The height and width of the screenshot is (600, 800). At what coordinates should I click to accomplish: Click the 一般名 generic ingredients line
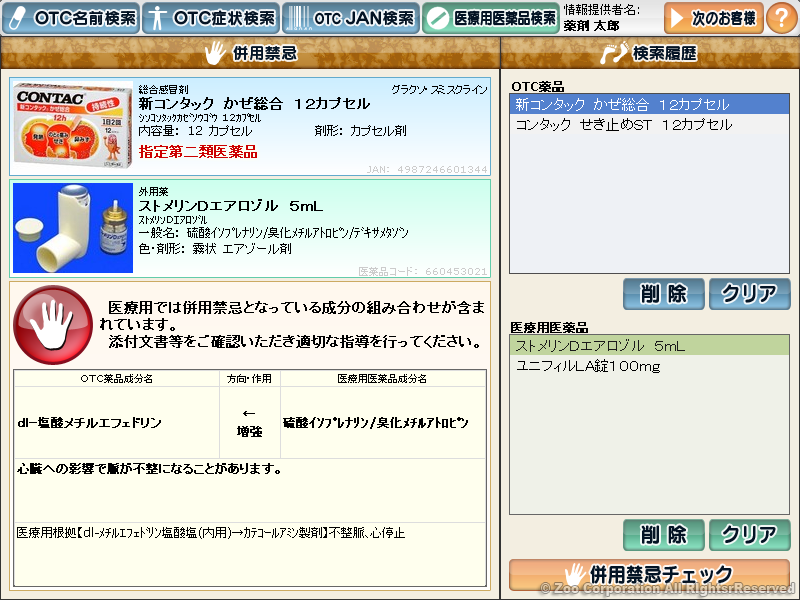(273, 233)
